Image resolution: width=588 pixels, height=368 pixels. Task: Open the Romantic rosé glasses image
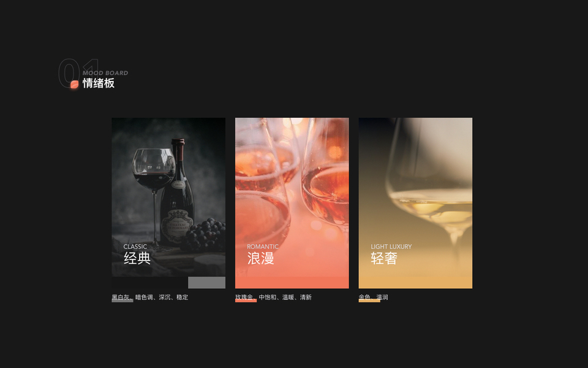click(292, 197)
